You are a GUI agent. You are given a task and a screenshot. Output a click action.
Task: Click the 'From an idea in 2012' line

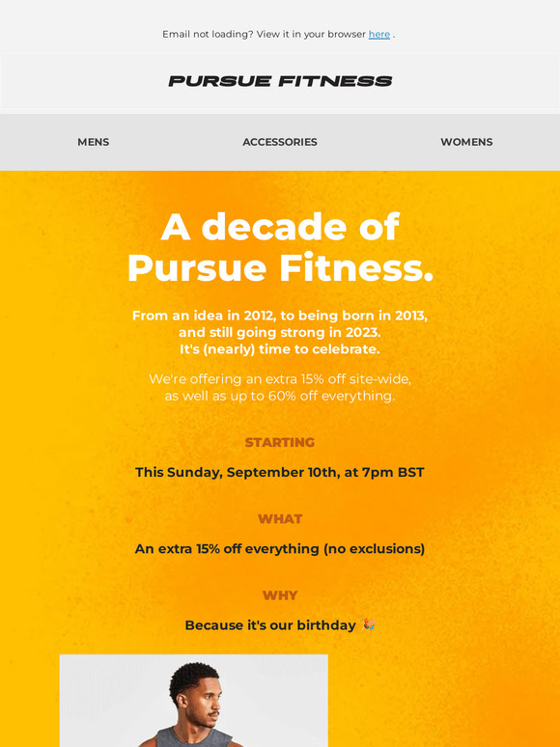click(x=280, y=316)
